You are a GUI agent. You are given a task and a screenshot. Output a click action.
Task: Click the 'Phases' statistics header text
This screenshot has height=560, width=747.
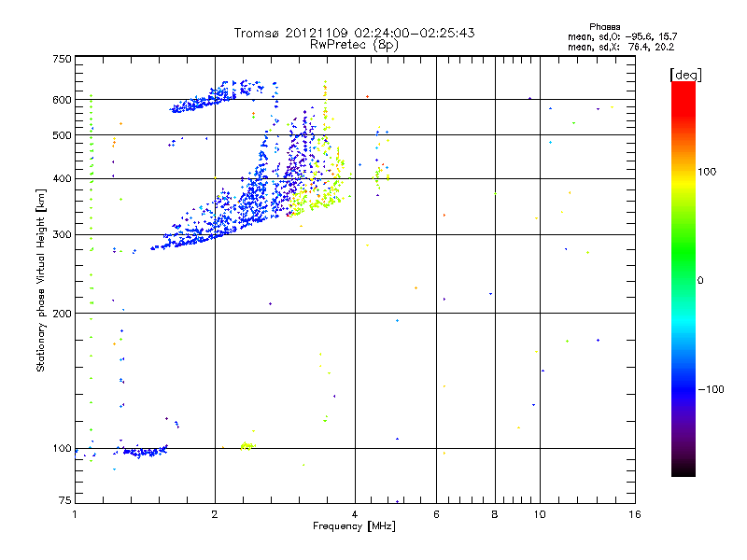(605, 26)
